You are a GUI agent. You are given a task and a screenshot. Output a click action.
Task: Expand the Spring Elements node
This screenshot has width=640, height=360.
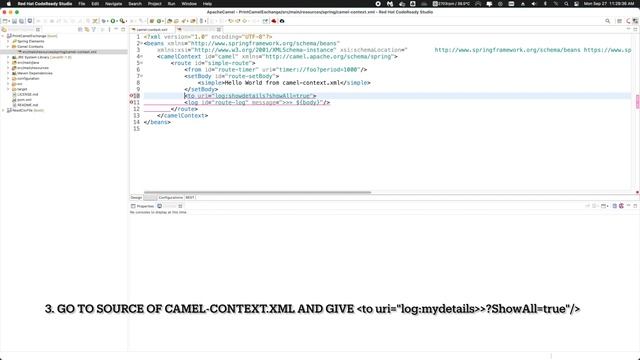click(x=8, y=41)
